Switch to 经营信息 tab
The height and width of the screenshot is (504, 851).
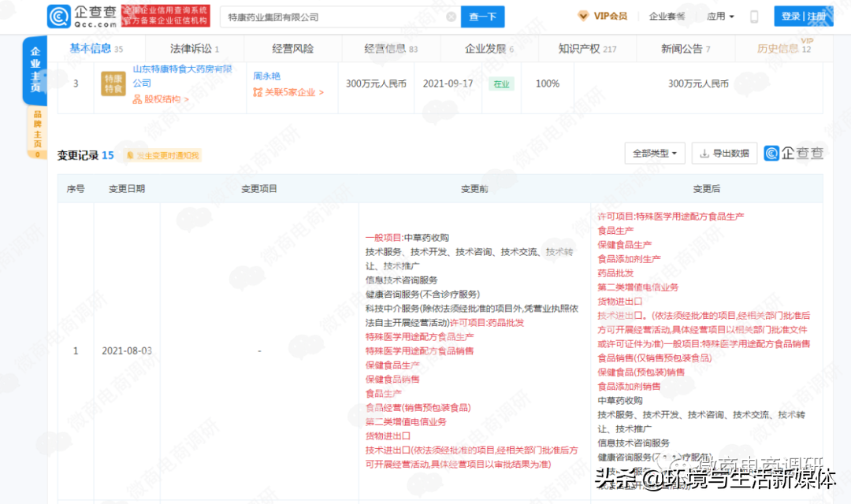[391, 48]
